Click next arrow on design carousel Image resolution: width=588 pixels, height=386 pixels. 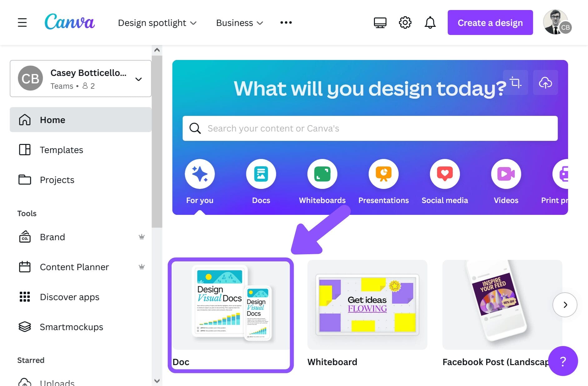point(565,305)
